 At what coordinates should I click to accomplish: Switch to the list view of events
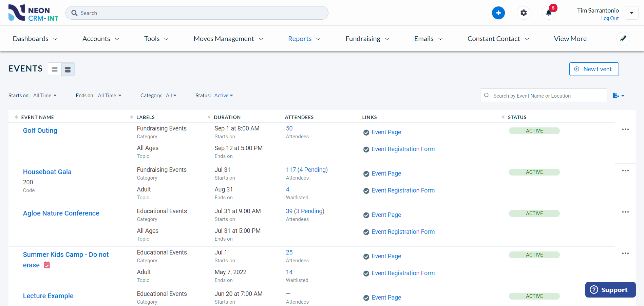55,69
